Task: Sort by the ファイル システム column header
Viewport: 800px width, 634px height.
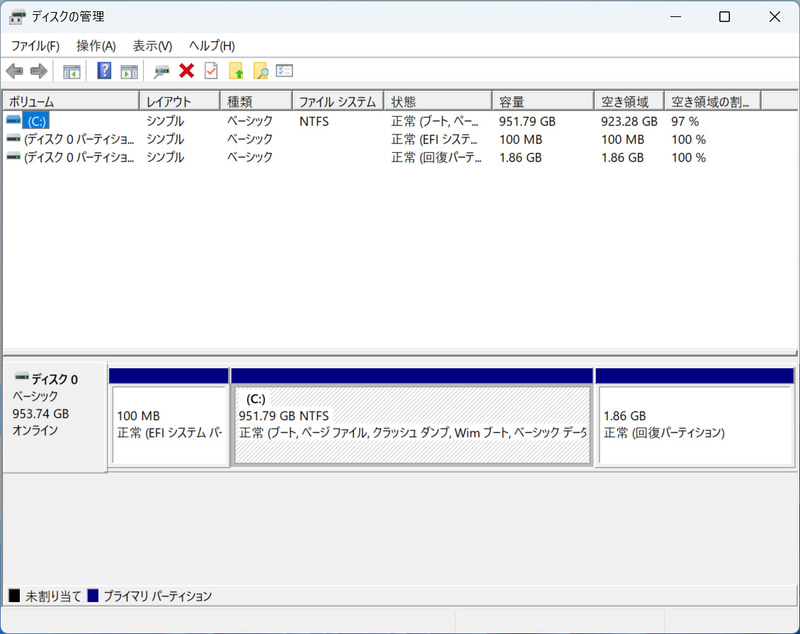Action: pos(338,102)
